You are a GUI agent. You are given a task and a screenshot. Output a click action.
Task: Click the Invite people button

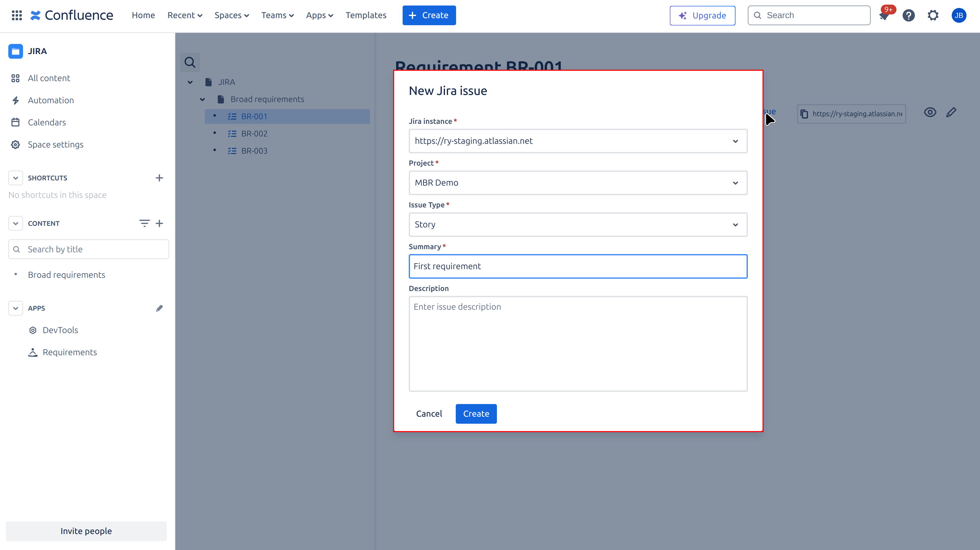[86, 531]
